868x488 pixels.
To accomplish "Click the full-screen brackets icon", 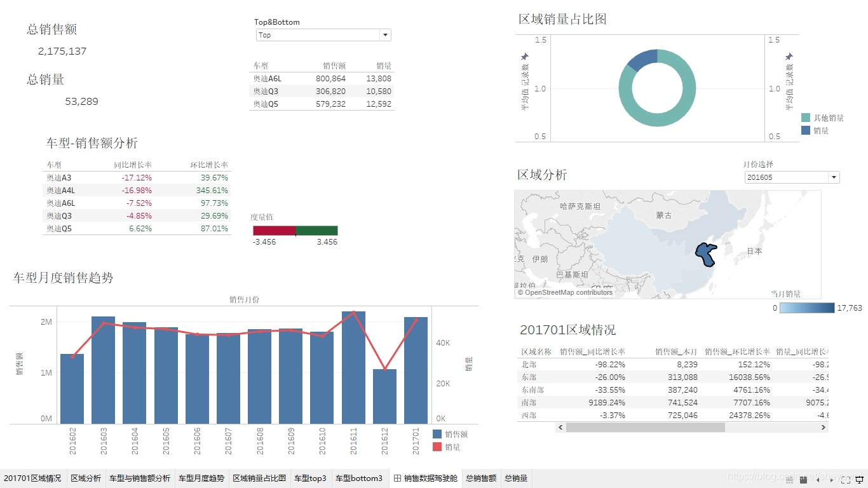I will (x=846, y=480).
